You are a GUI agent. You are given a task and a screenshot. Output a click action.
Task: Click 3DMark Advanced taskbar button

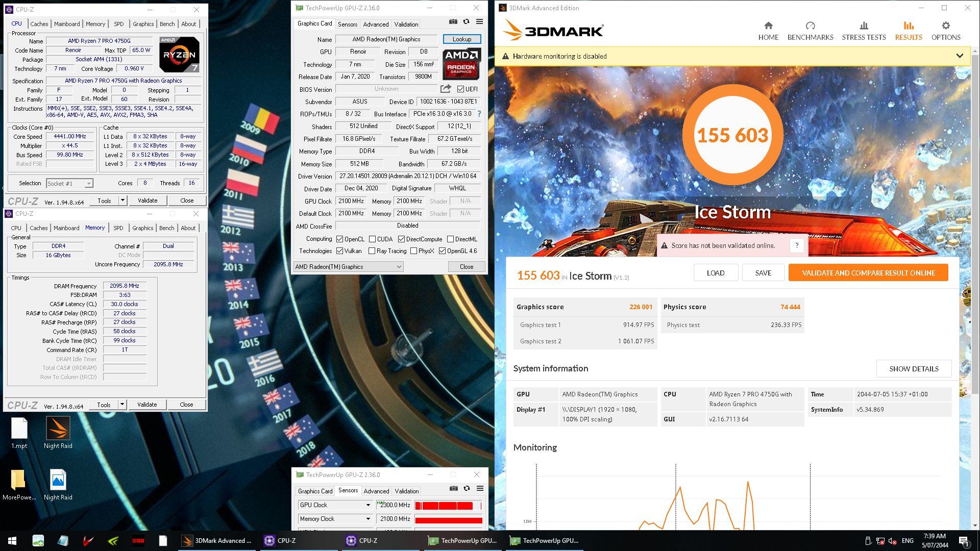[x=217, y=541]
